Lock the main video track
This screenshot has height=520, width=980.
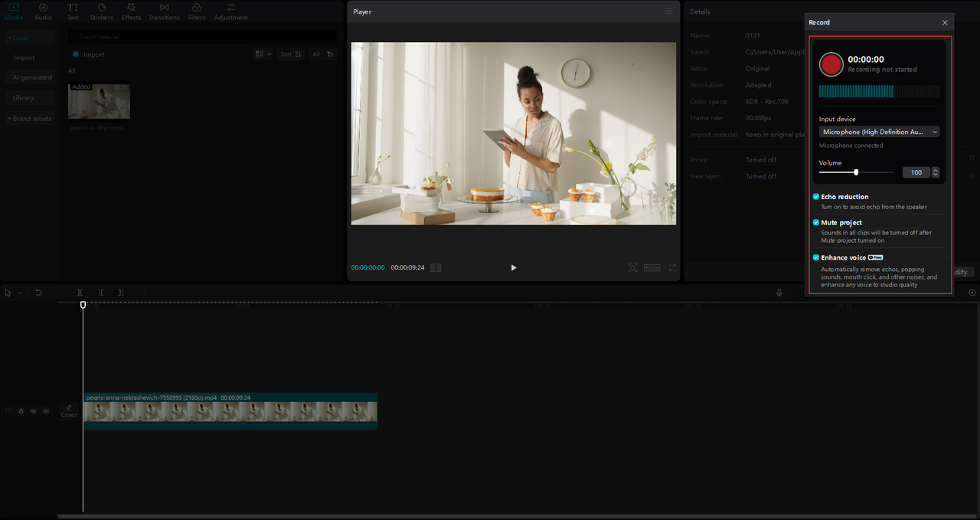[21, 411]
